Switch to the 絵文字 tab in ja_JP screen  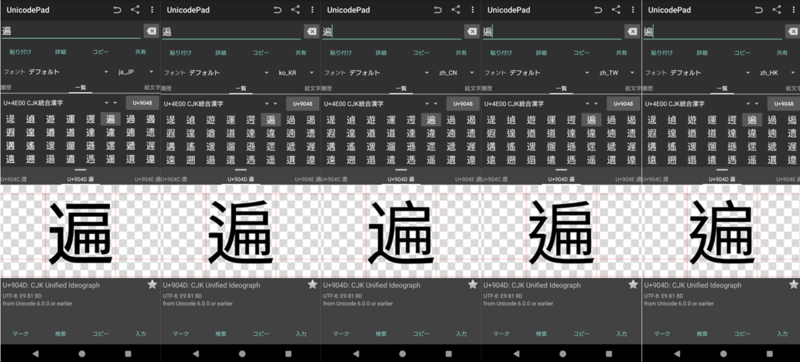tap(152, 89)
